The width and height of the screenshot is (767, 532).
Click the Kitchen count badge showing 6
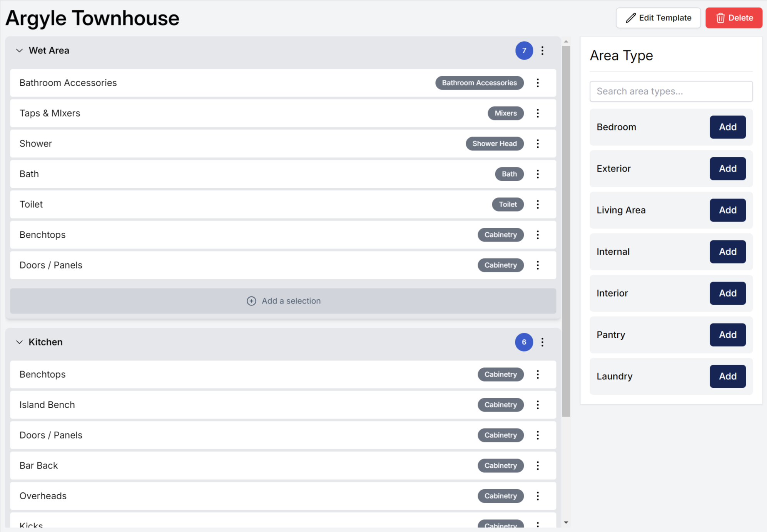[523, 342]
